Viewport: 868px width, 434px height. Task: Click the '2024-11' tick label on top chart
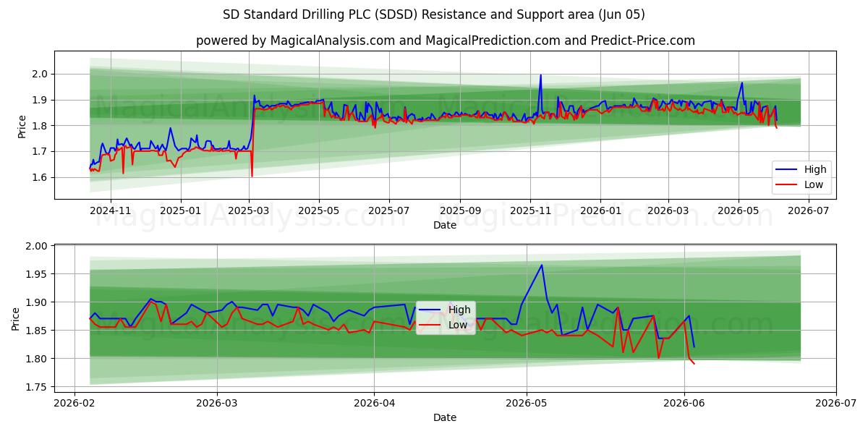point(111,210)
